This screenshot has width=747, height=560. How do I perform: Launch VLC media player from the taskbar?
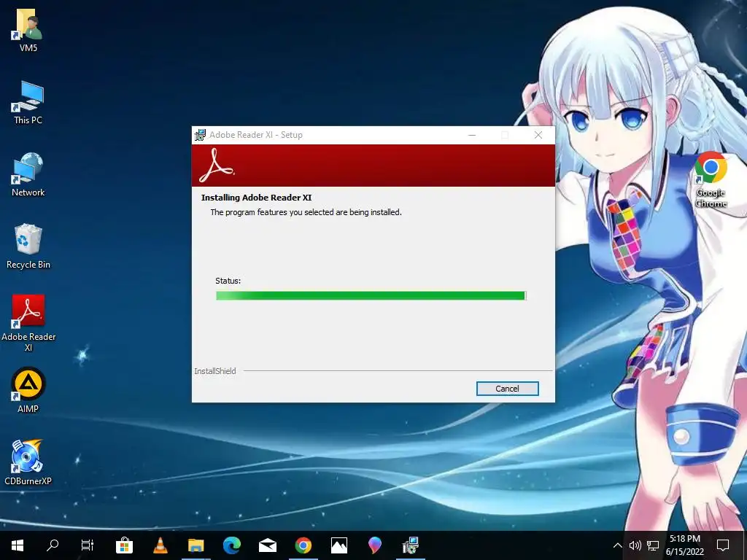point(160,545)
